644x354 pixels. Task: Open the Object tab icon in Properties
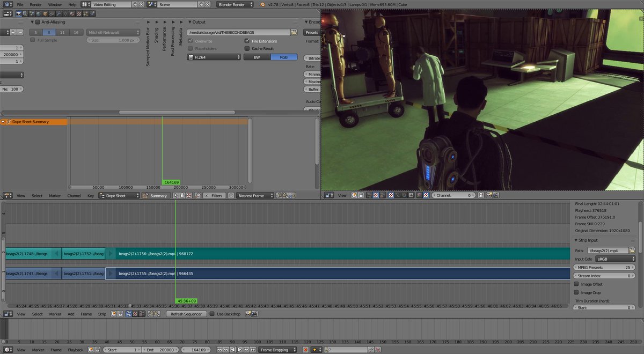(45, 14)
